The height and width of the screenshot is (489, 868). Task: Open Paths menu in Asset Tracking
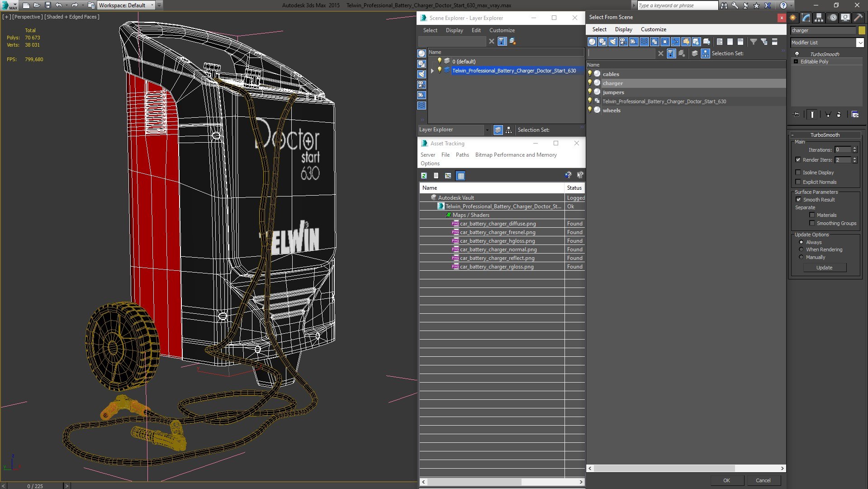pos(462,155)
